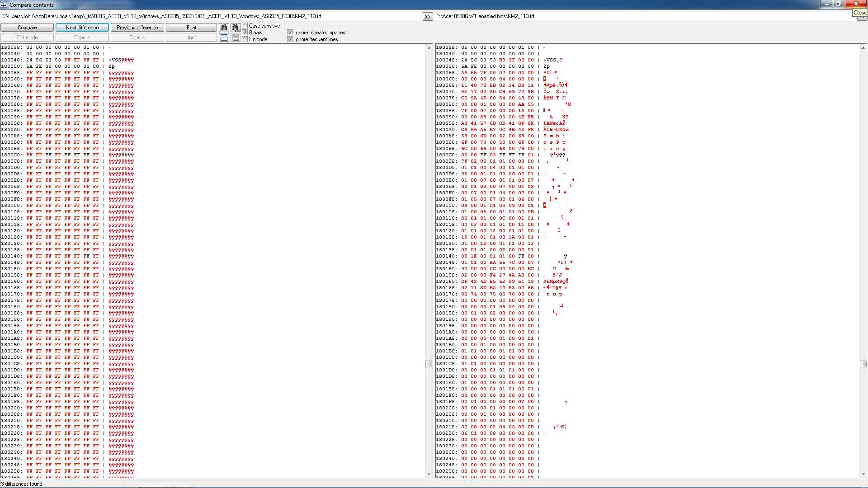
Task: Click the Compare contents title bar icon
Action: pos(4,5)
